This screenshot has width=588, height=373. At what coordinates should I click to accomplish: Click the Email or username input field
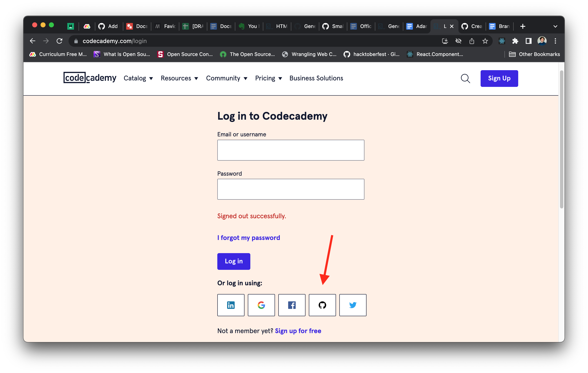coord(291,150)
